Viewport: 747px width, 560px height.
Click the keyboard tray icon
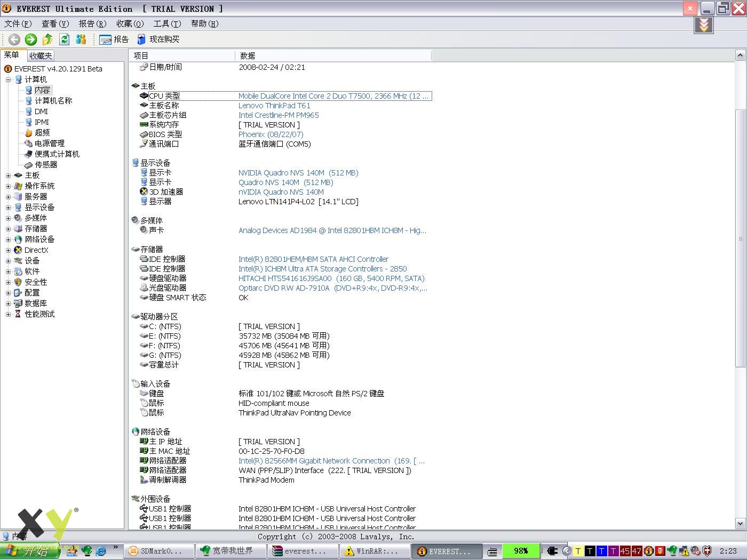click(493, 551)
